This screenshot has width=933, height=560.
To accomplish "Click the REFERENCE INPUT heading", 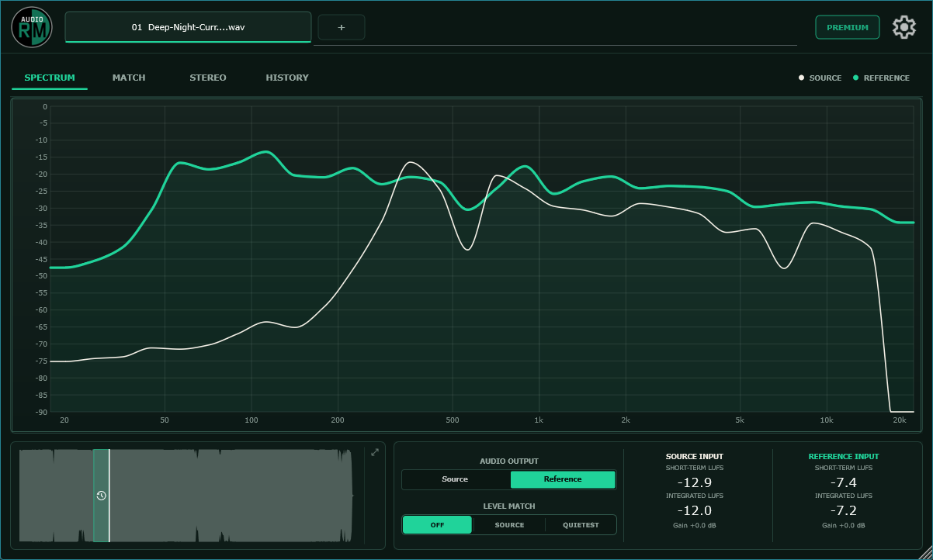I will (x=844, y=457).
